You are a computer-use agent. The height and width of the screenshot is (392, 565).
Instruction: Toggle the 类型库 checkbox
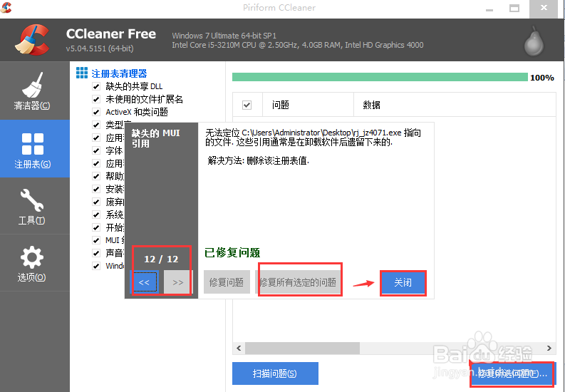coord(96,125)
